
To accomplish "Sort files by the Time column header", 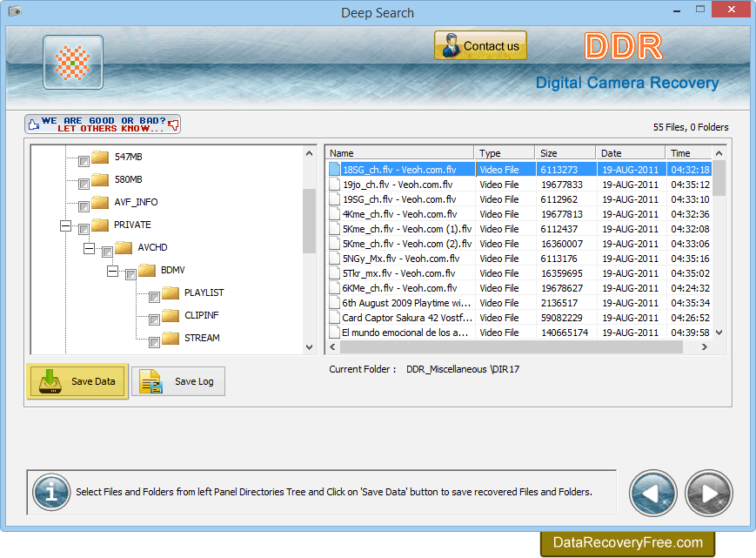I will tap(688, 153).
